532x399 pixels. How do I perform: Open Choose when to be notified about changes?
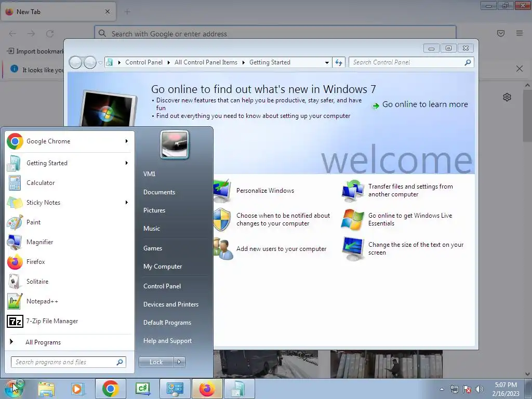pos(283,220)
